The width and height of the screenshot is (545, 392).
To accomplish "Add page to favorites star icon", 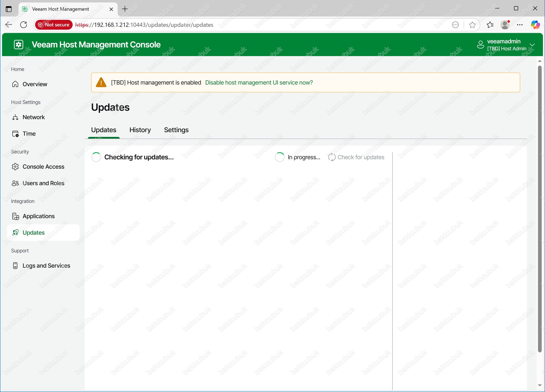I will (472, 25).
